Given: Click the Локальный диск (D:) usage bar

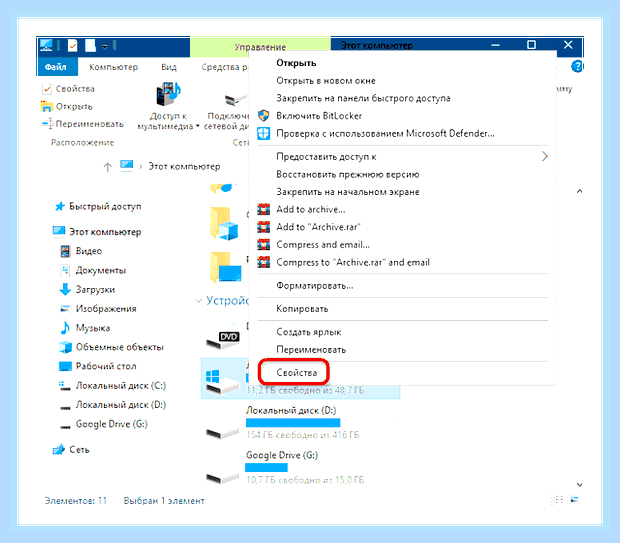Looking at the screenshot, I should pos(293,423).
